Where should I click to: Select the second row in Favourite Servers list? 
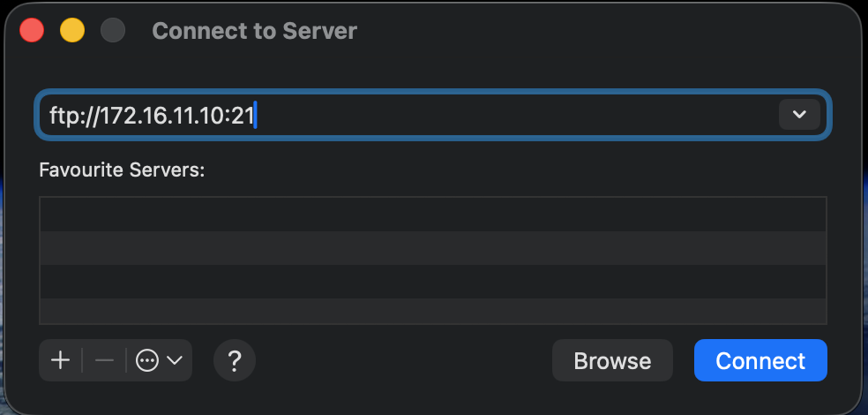432,248
